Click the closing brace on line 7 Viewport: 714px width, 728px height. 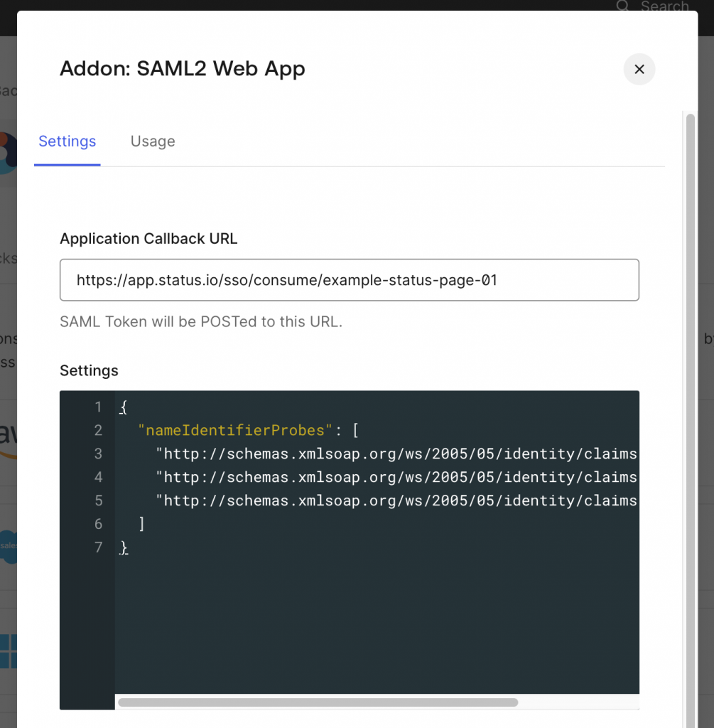pos(124,547)
